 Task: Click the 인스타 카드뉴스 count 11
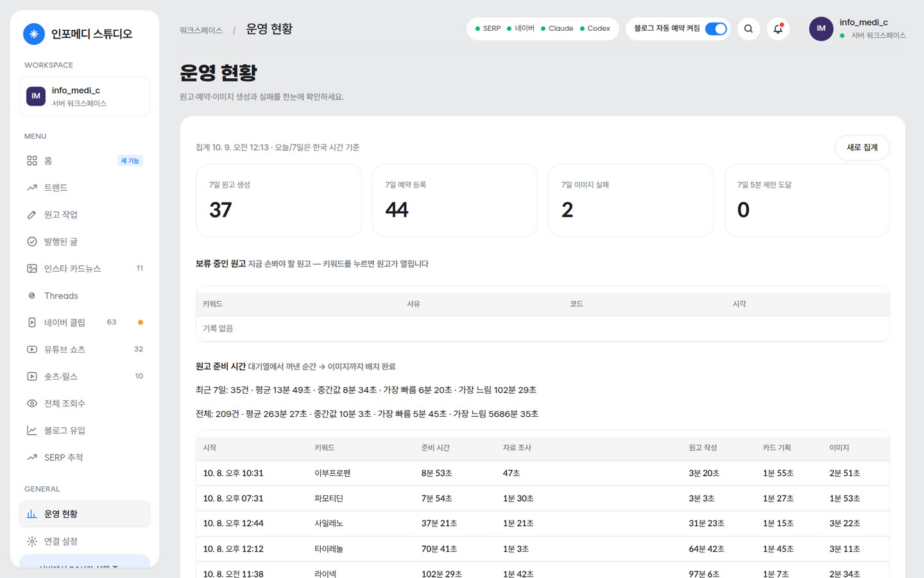[139, 268]
